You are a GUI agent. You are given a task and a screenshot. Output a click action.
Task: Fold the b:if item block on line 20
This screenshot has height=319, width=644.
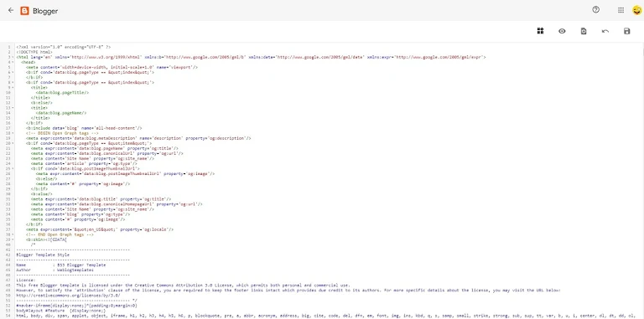pos(13,143)
